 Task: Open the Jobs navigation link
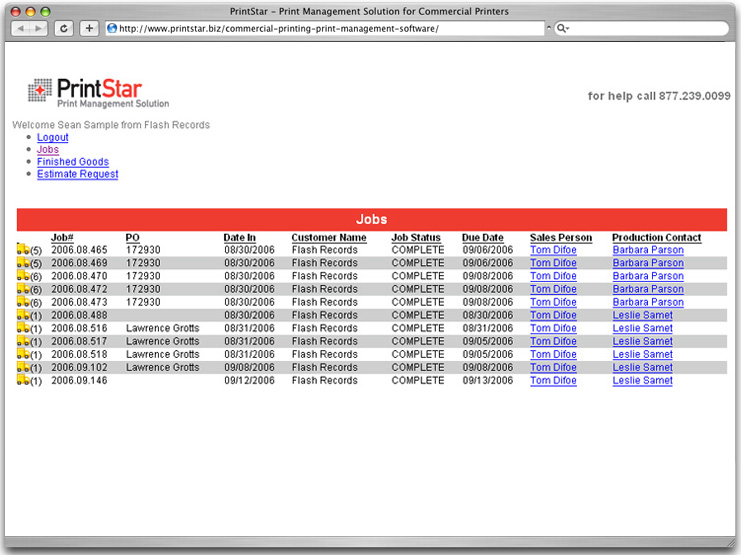pyautogui.click(x=48, y=149)
